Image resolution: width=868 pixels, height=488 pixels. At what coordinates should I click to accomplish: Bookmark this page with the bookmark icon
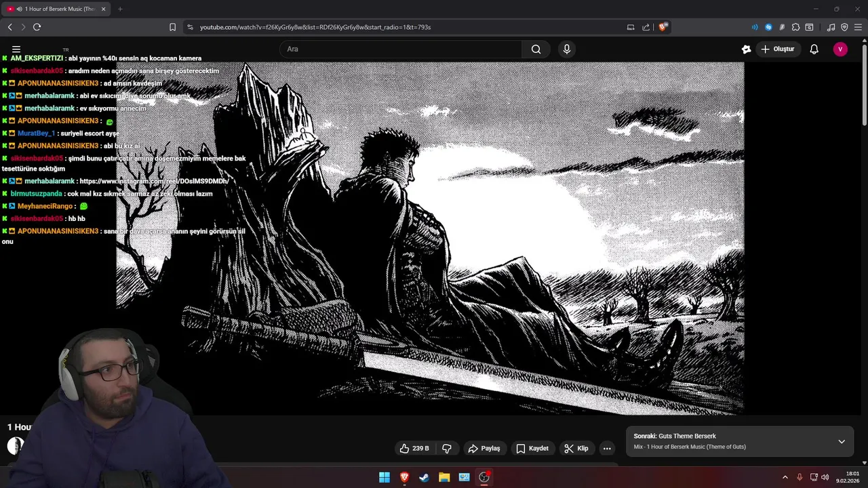coord(172,27)
